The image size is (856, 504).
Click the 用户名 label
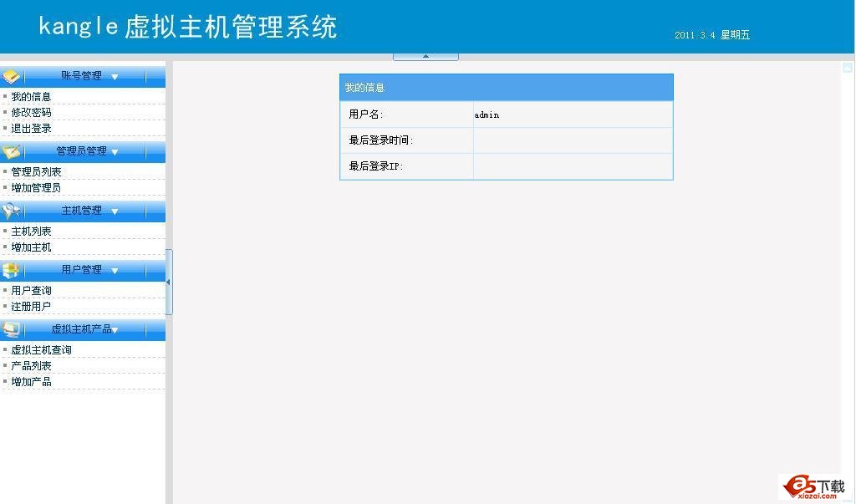(366, 115)
